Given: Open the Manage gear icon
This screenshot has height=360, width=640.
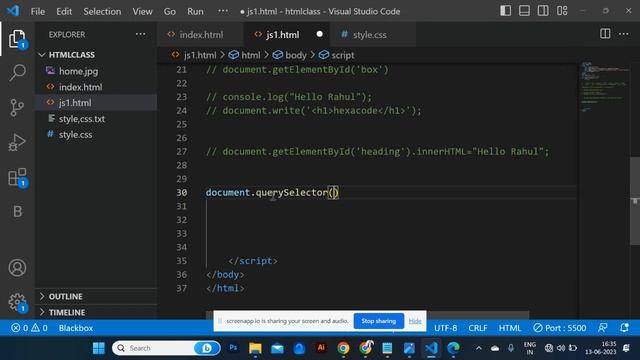Looking at the screenshot, I should coord(17,302).
